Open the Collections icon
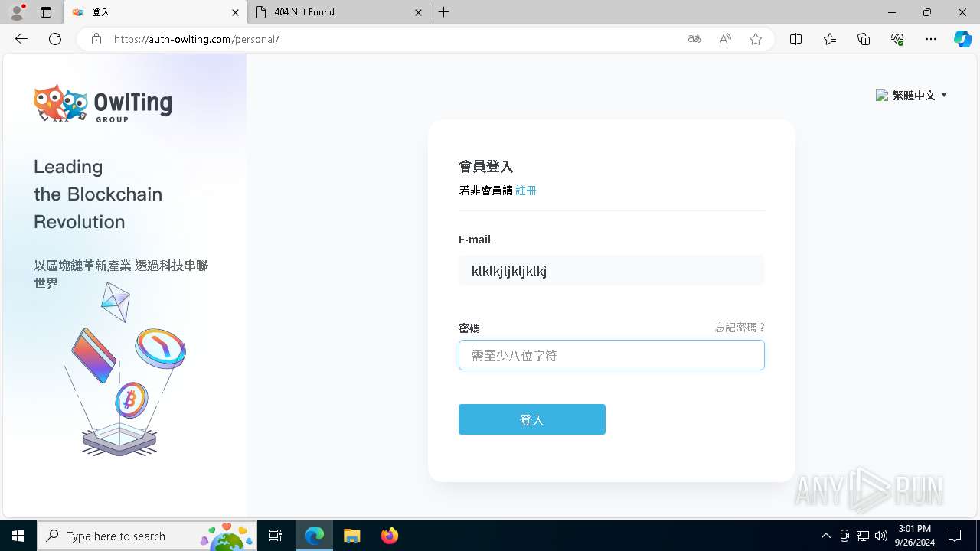980x551 pixels. pos(864,39)
